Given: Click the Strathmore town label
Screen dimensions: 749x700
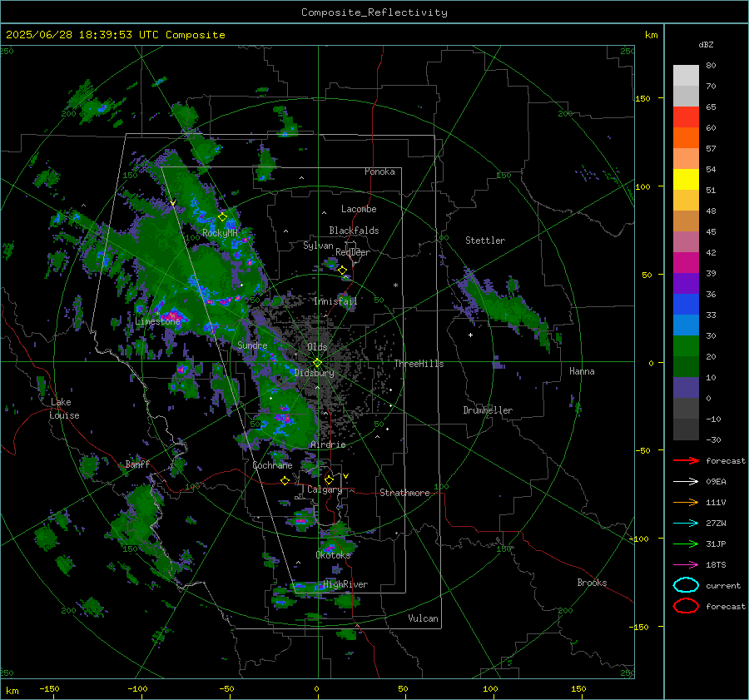Looking at the screenshot, I should pos(404,493).
